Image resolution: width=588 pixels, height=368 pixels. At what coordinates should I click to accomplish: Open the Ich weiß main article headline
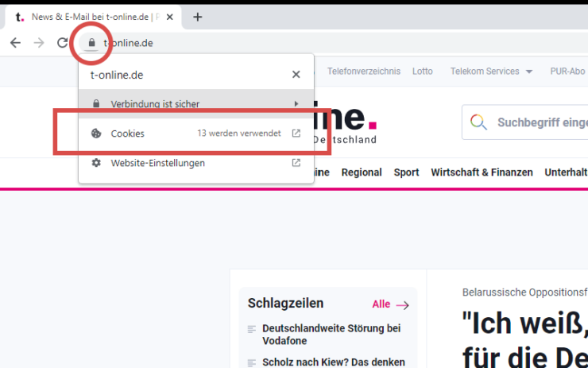pyautogui.click(x=525, y=339)
